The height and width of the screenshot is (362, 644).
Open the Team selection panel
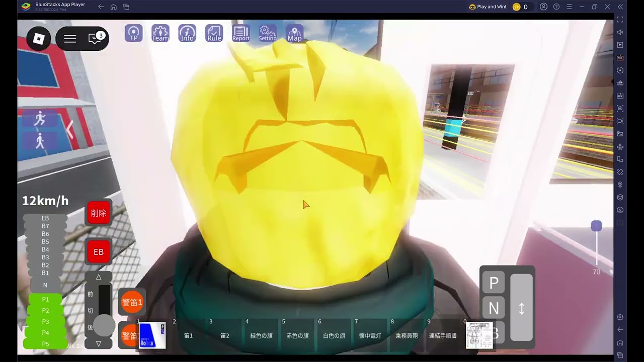tap(160, 33)
